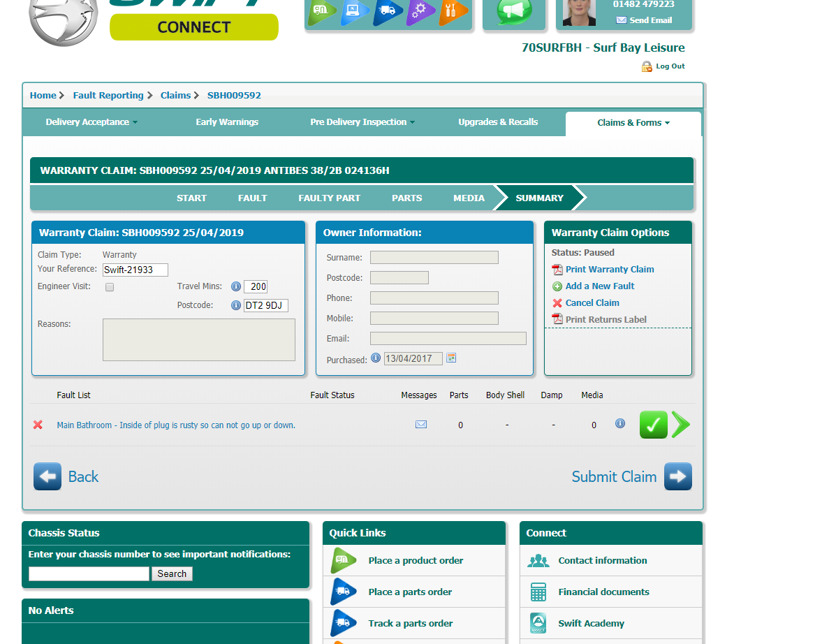The width and height of the screenshot is (829, 644).
Task: Click the Submit Claim button
Action: 632,476
